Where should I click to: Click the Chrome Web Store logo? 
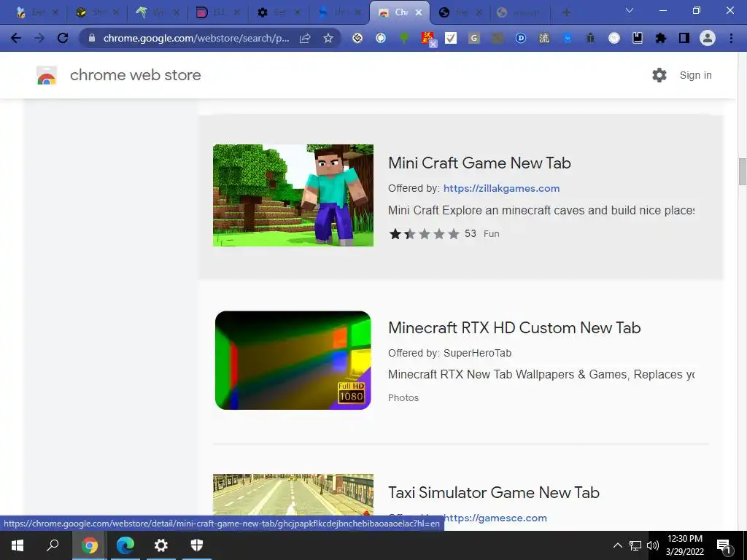47,75
